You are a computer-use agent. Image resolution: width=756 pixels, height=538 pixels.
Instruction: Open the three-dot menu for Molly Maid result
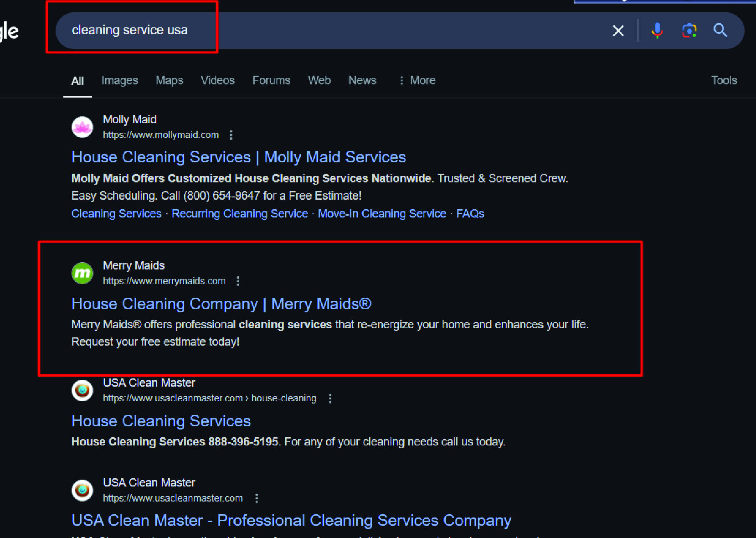pyautogui.click(x=231, y=135)
